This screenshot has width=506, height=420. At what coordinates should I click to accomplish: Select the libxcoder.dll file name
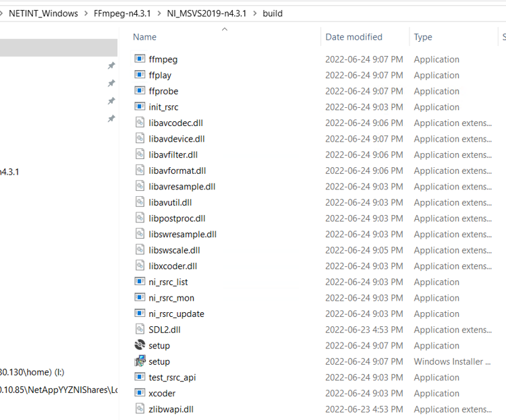point(173,266)
